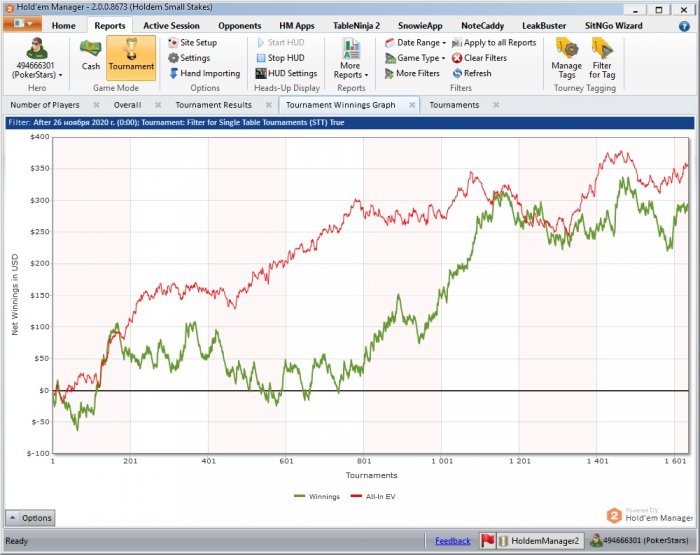The height and width of the screenshot is (555, 700).
Task: Click the Feedback link
Action: click(453, 541)
